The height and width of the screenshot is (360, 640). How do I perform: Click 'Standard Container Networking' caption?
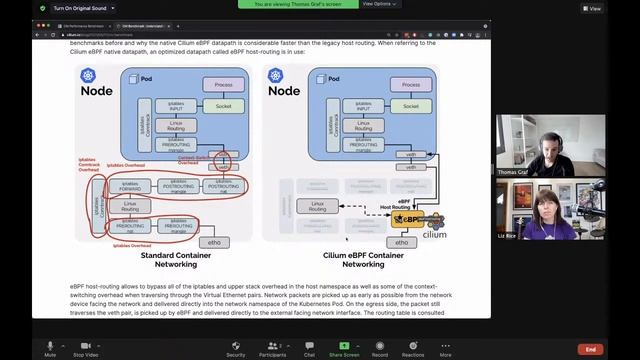click(x=176, y=260)
